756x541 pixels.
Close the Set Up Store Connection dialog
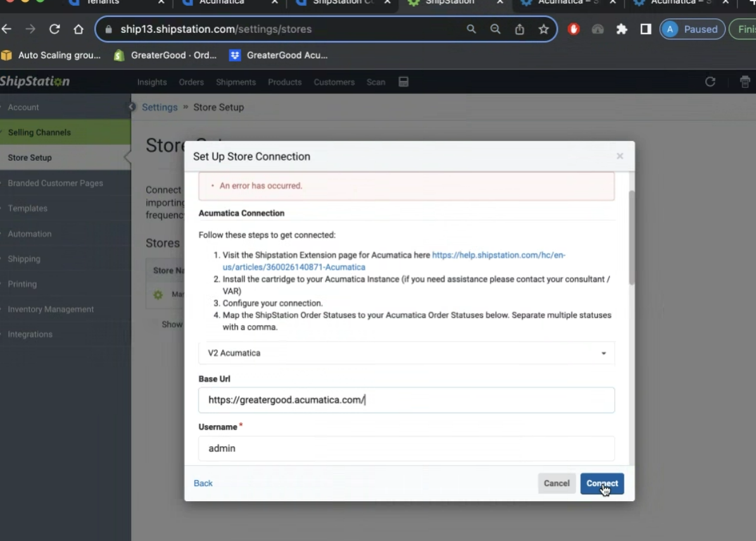coord(620,156)
